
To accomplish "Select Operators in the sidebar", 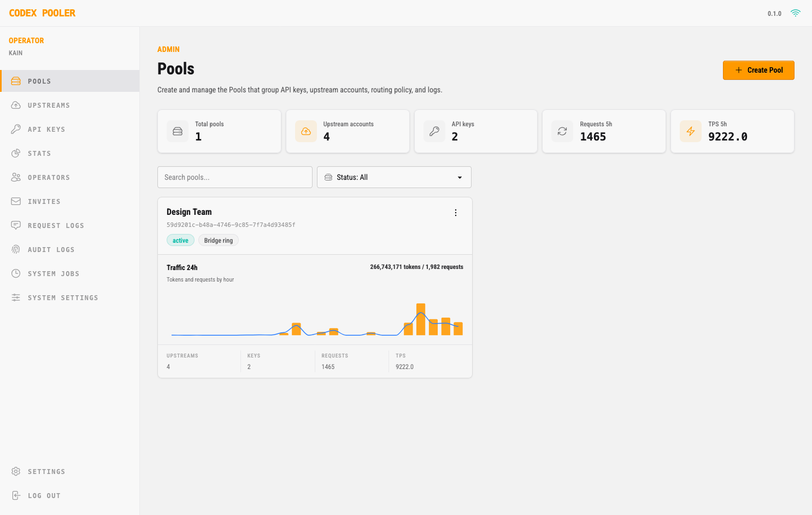I will (70, 177).
